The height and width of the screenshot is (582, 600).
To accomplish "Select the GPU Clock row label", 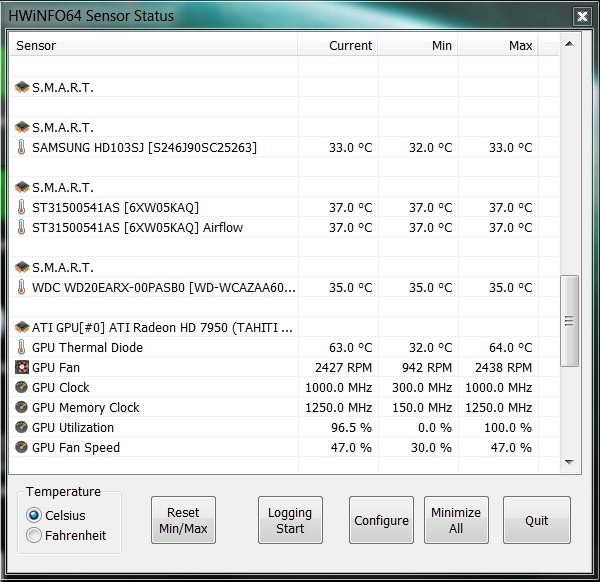I will click(60, 387).
